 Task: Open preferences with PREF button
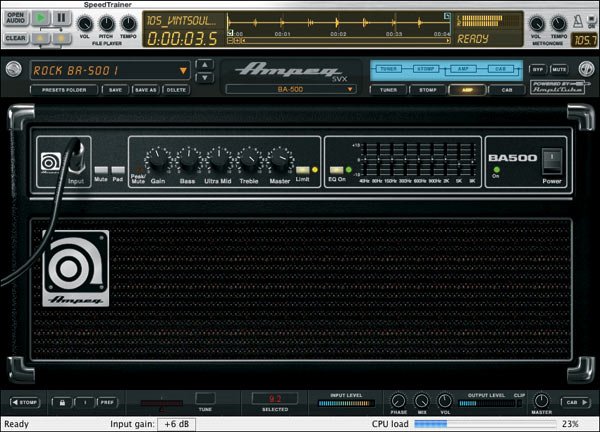pyautogui.click(x=107, y=403)
